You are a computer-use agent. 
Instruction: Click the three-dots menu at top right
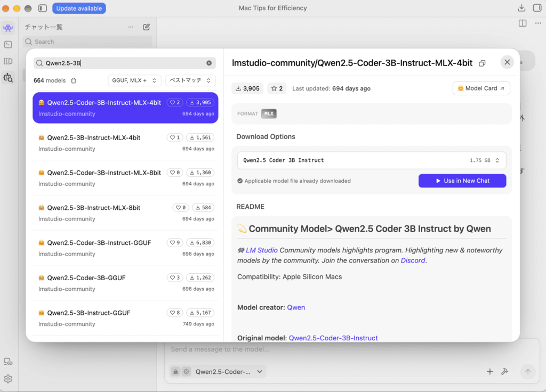(538, 23)
